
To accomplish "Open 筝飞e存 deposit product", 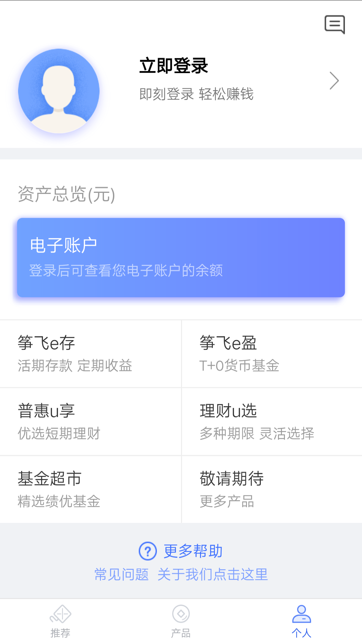I will 90,354.
